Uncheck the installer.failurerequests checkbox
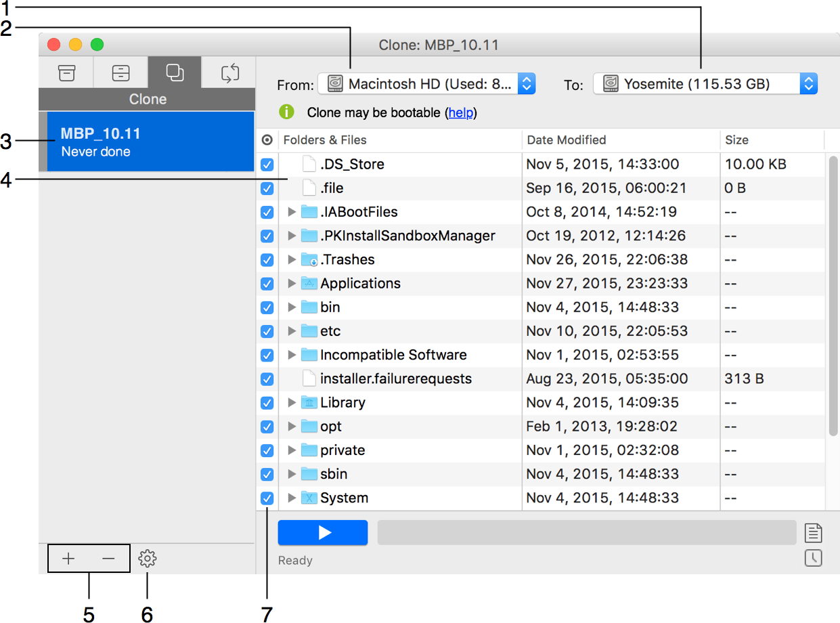Screen dimensions: 840x623 (267, 379)
